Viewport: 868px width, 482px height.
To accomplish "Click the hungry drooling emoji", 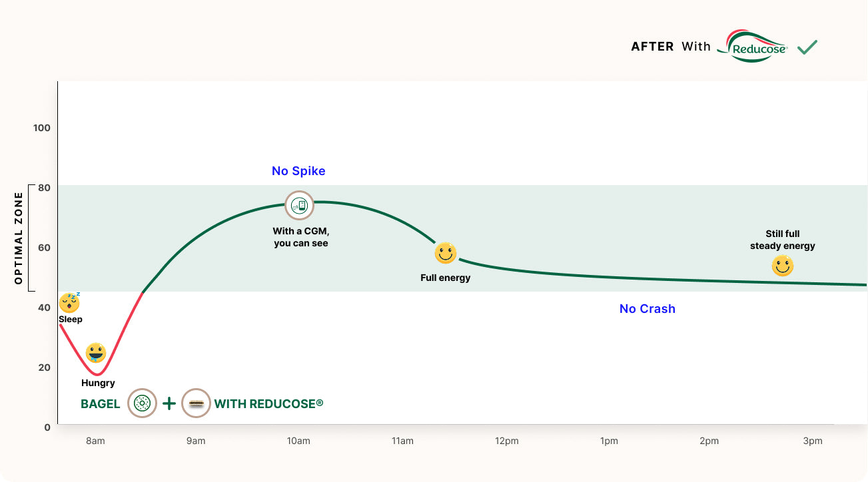I will point(96,353).
